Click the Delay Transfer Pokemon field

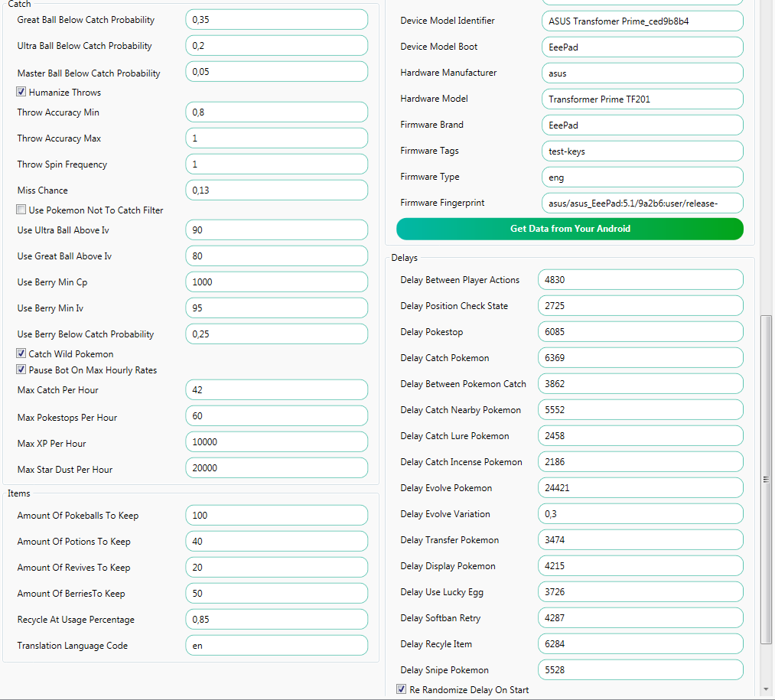click(640, 540)
